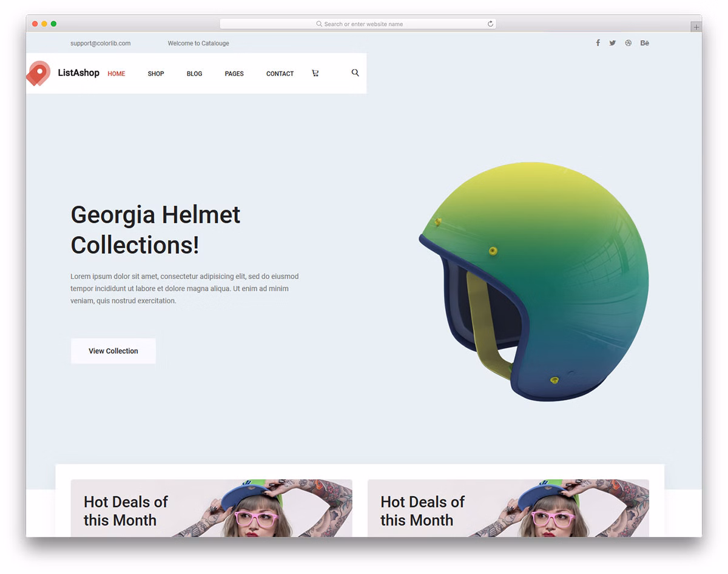
Task: Open the shopping cart icon
Action: coord(315,73)
